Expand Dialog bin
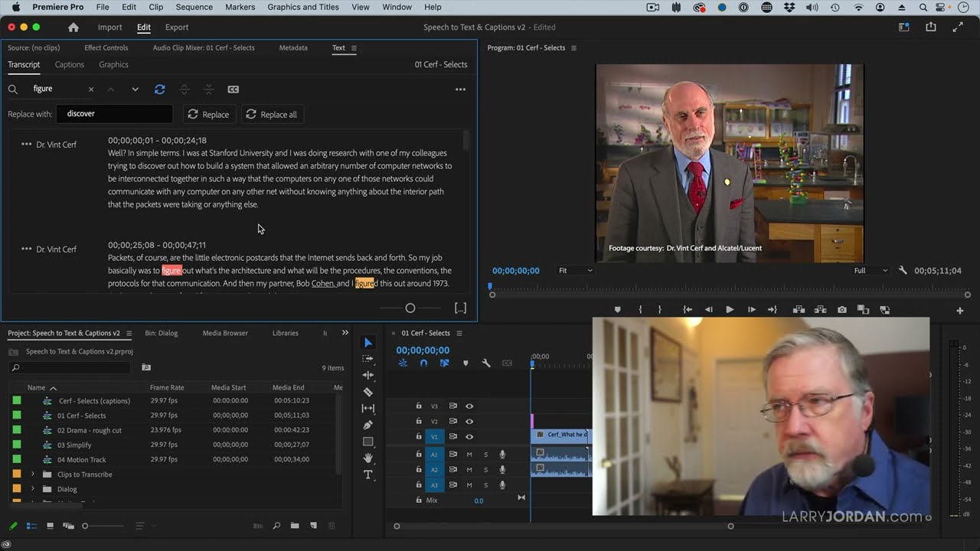 pos(32,489)
